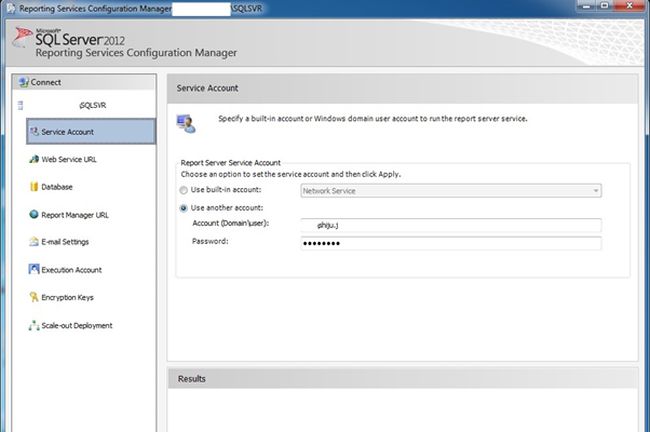Image resolution: width=650 pixels, height=432 pixels.
Task: Open the Scale-out Deployment page
Action: point(77,325)
